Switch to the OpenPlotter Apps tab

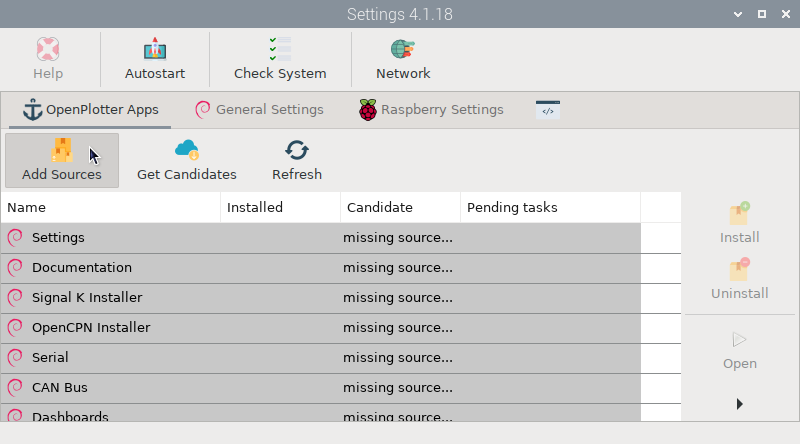tap(90, 110)
